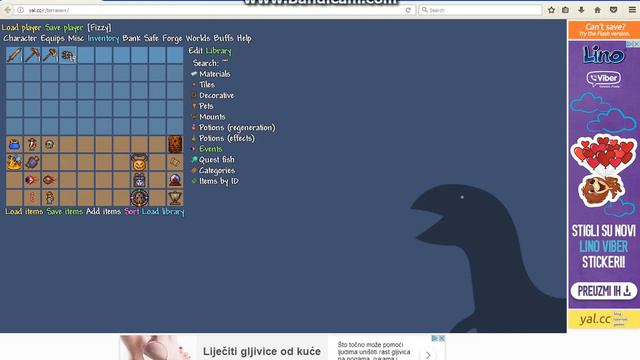640x360 pixels.
Task: Switch to the Buffs tab
Action: click(x=223, y=38)
